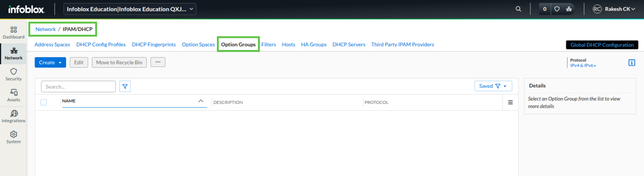Click the filter funnel icon beside search
644x176 pixels.
coord(125,86)
